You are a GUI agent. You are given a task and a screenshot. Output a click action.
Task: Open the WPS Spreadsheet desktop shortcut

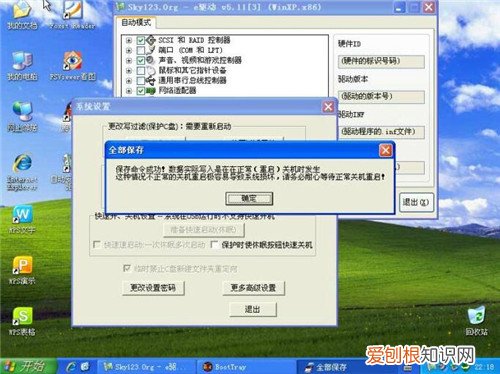pos(22,321)
